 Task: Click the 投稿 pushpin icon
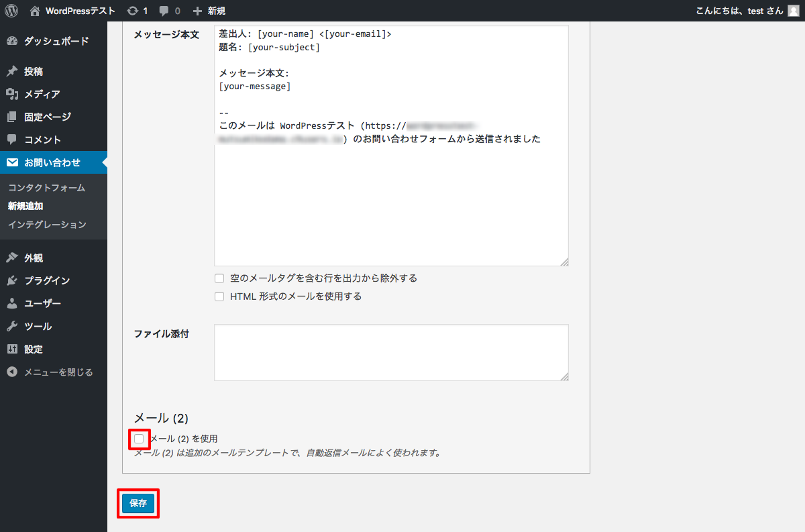[12, 71]
